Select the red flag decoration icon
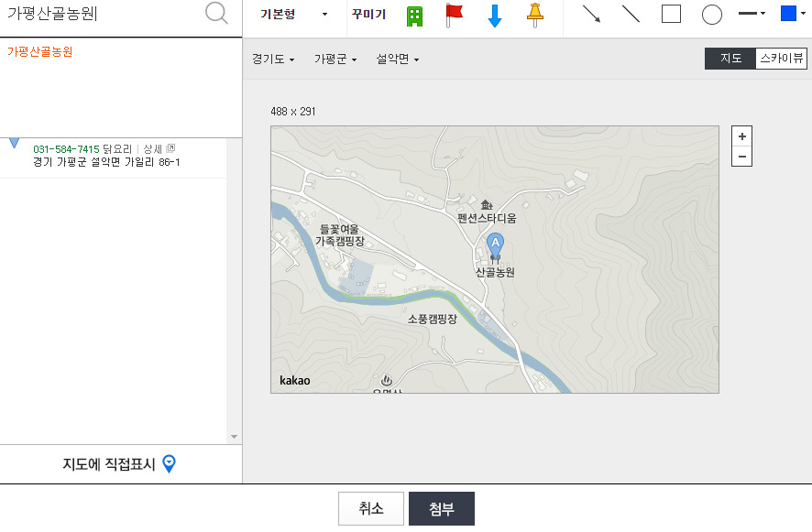This screenshot has height=532, width=812. click(x=455, y=15)
